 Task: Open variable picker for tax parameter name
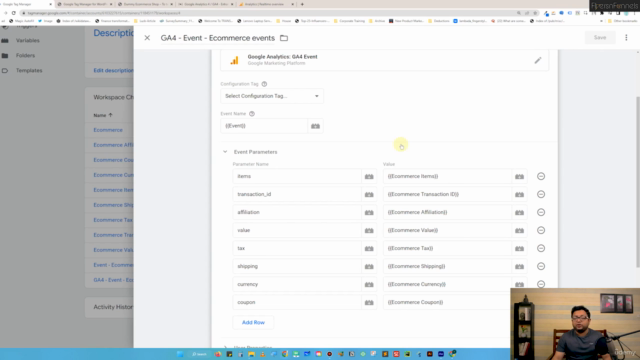pos(369,248)
